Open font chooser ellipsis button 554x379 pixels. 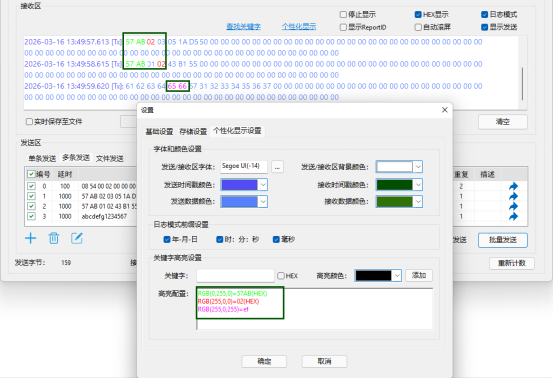coord(277,167)
